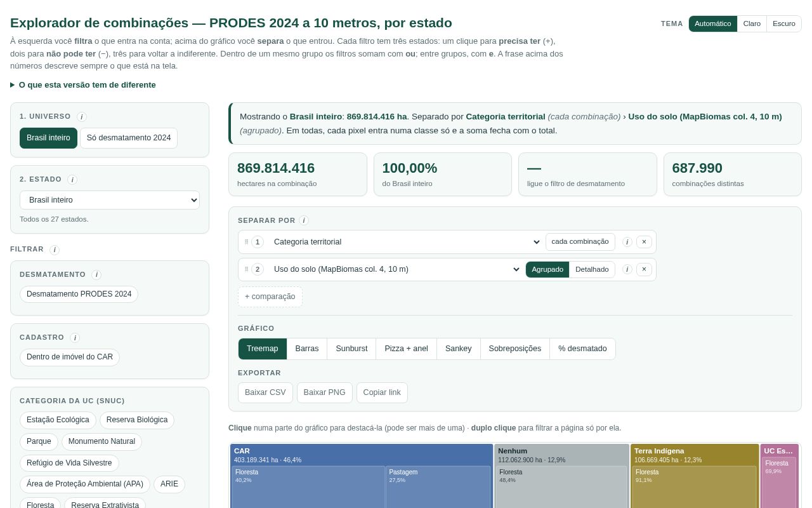Open Categoria territorial split dropdown
Image resolution: width=812 pixels, height=508 pixels.
pyautogui.click(x=405, y=242)
